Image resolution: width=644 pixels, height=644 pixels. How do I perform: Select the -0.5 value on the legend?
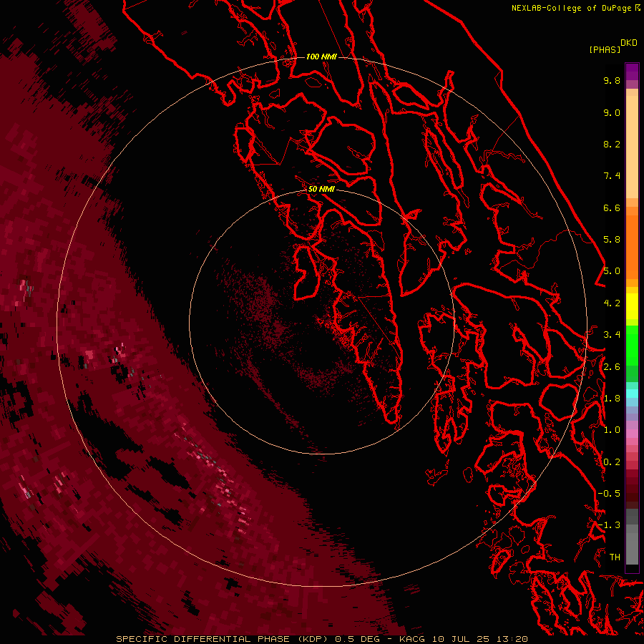609,494
